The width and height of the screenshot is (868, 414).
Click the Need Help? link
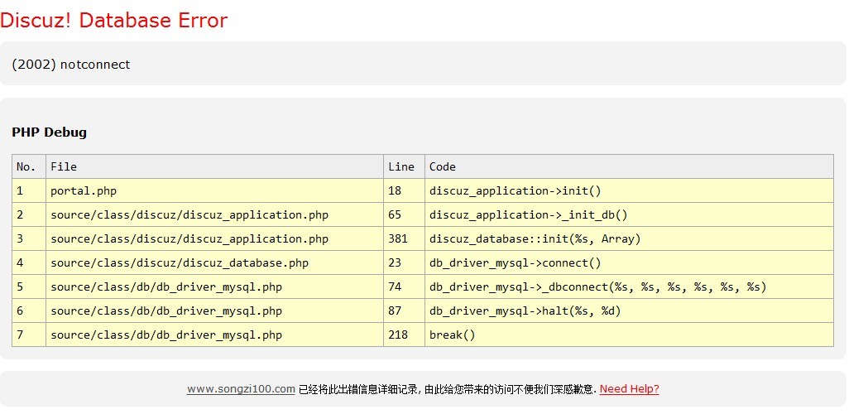coord(630,389)
